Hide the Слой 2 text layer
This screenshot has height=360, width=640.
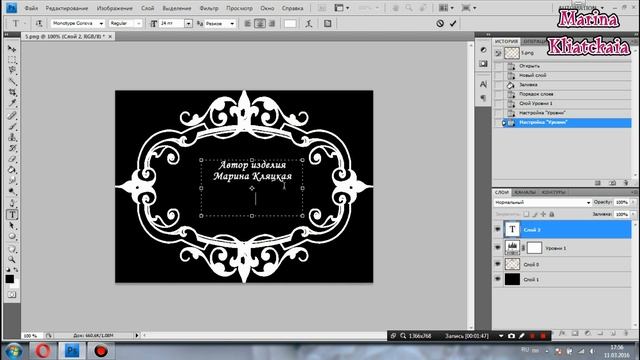coord(498,229)
